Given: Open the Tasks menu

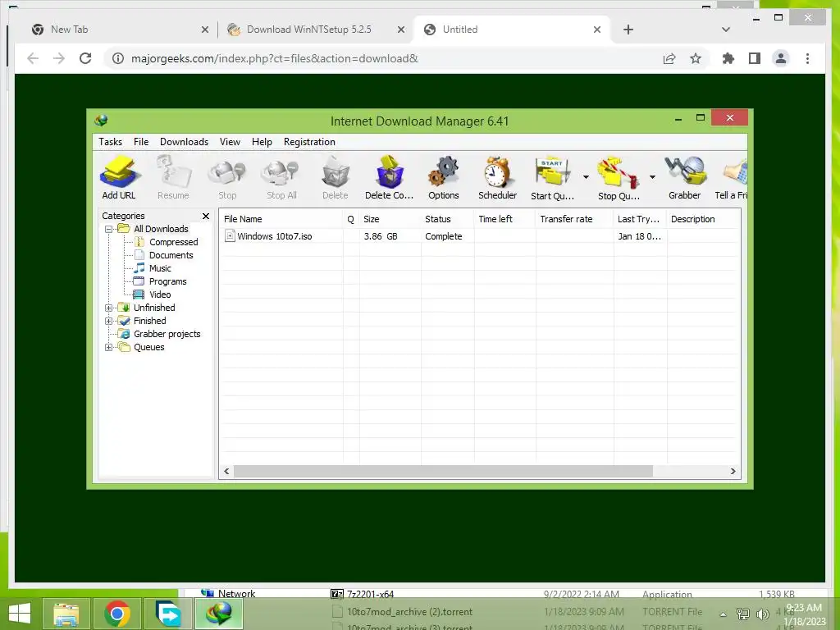Looking at the screenshot, I should pyautogui.click(x=111, y=142).
